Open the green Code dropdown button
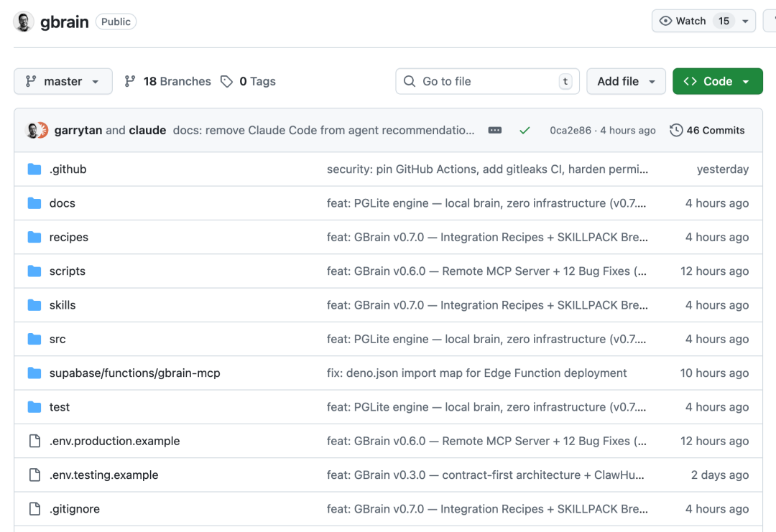The image size is (776, 532). 717,81
